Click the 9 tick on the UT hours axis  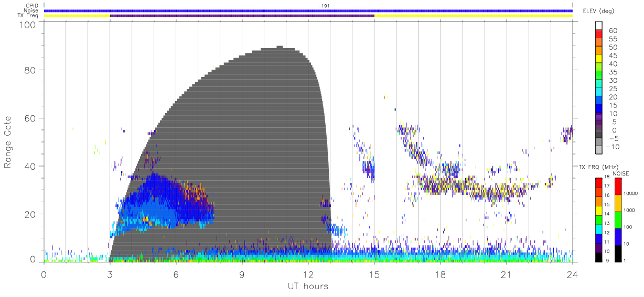pos(242,274)
